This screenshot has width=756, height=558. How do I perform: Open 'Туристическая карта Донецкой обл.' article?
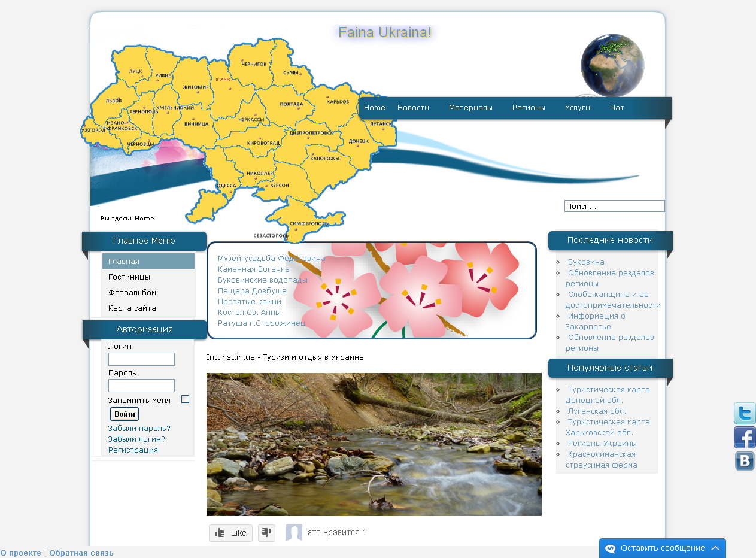click(608, 395)
